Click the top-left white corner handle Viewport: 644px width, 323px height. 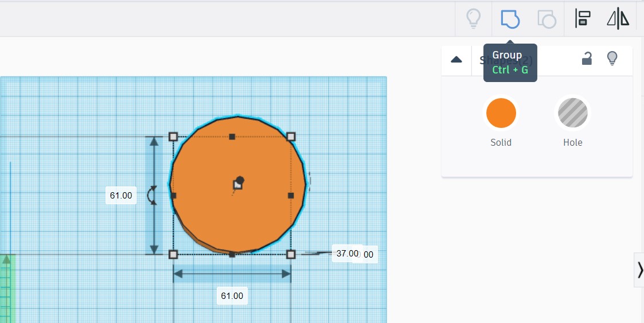click(173, 137)
